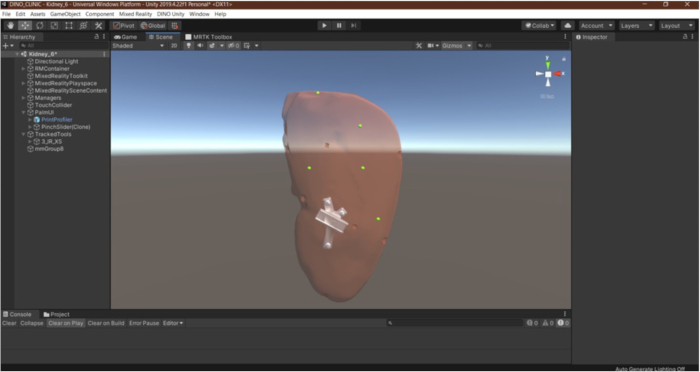Toggle Pivot handle position button

point(124,25)
